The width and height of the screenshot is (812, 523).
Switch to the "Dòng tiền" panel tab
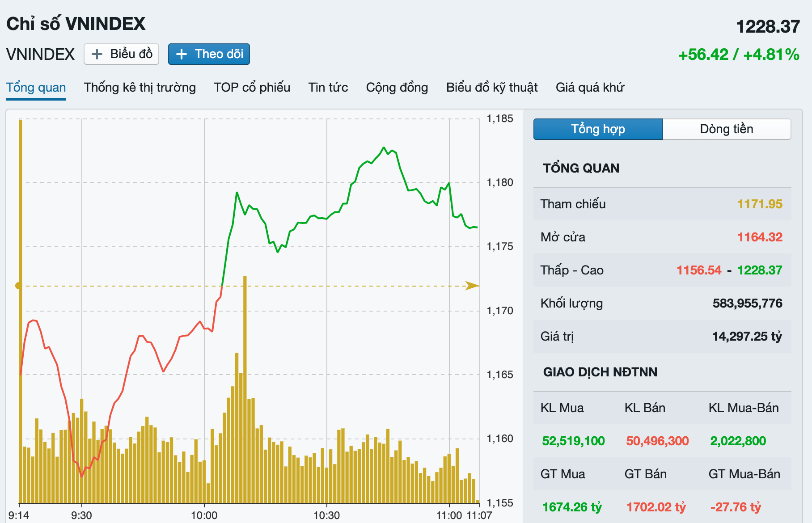(727, 129)
